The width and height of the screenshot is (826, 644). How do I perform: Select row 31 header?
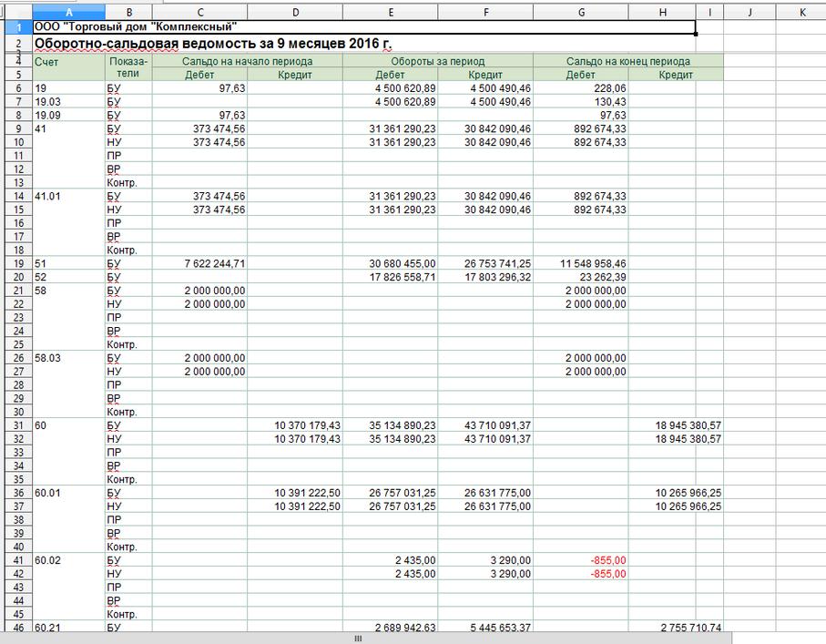pyautogui.click(x=15, y=425)
